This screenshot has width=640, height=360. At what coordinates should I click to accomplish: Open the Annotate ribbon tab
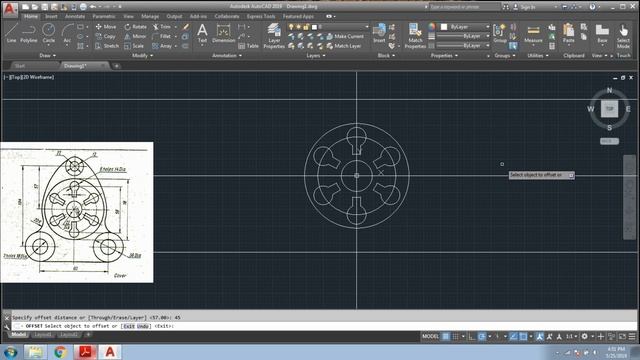75,16
